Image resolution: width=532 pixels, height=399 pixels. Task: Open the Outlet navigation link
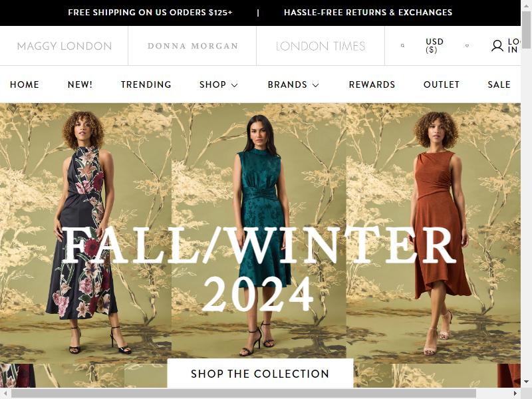click(x=442, y=84)
